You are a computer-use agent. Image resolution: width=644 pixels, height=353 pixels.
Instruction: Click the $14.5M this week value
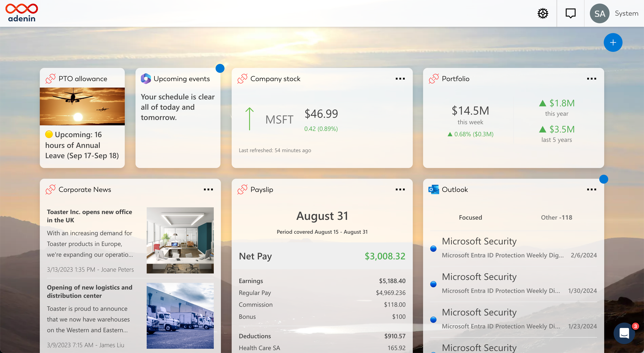[470, 110]
